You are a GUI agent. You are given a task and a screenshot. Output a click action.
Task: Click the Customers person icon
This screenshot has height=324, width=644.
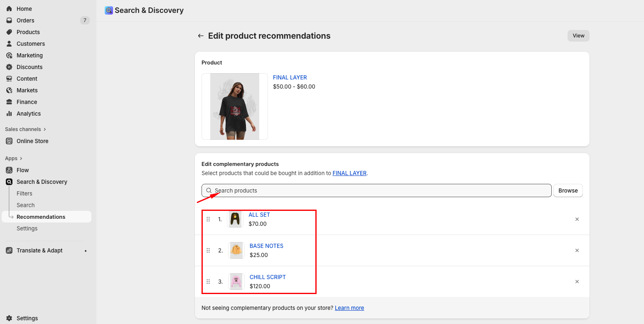click(x=9, y=44)
